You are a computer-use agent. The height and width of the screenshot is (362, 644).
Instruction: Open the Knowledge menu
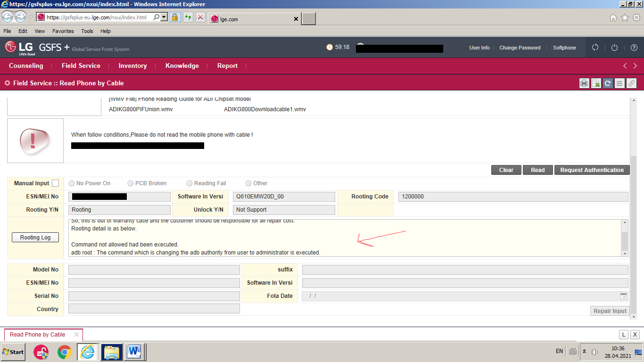pyautogui.click(x=182, y=66)
